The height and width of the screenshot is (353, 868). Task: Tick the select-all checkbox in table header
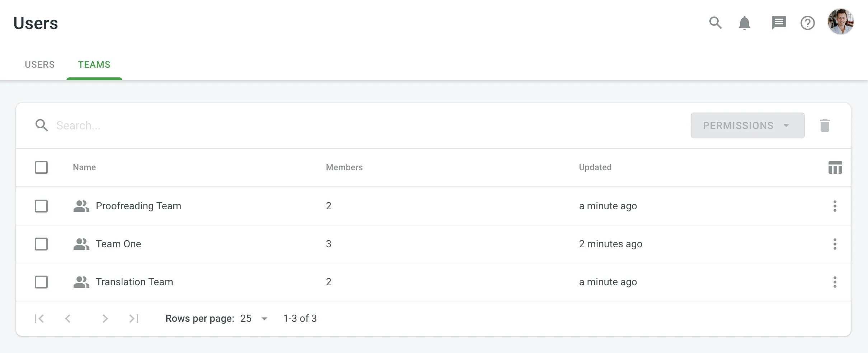point(41,167)
